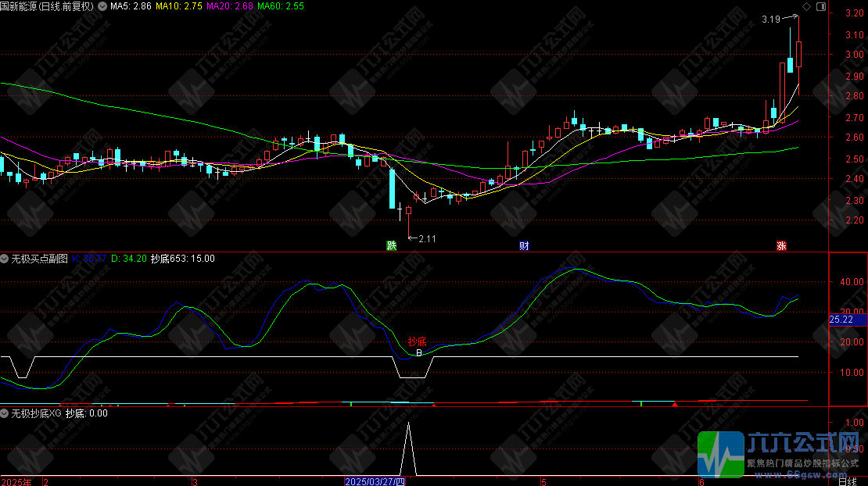Expand the 无极抄底XG indicator menu arrow
This screenshot has width=868, height=486.
[x=5, y=413]
